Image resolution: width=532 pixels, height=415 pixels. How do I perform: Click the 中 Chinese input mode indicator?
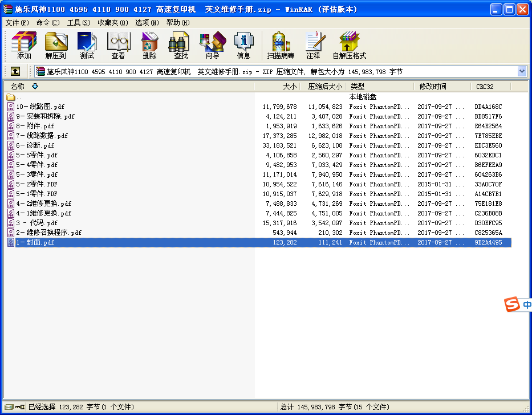coord(527,304)
